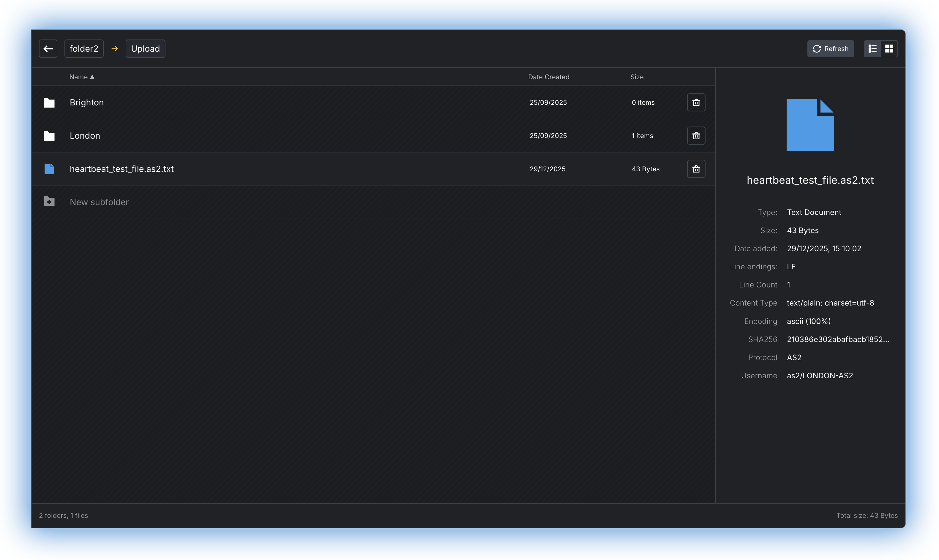Click the Upload breadcrumb button
Viewport: 939px width, 560px height.
point(145,49)
